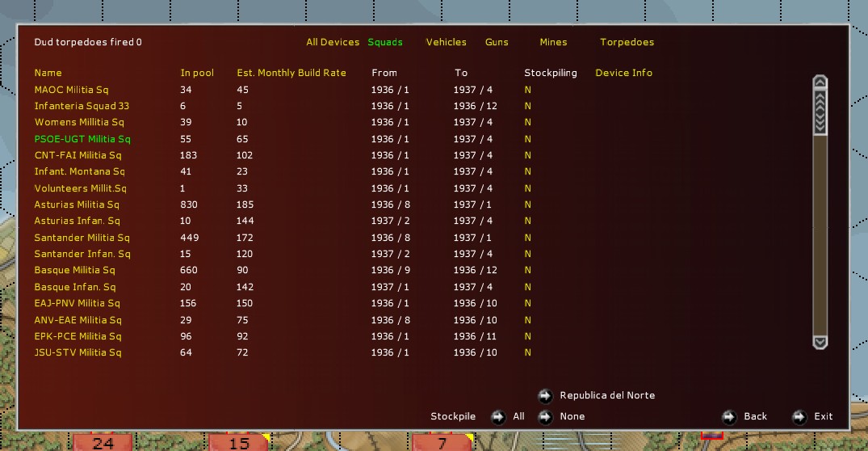
Task: Select EAJ-PNV Militia Sq entry
Action: point(77,303)
